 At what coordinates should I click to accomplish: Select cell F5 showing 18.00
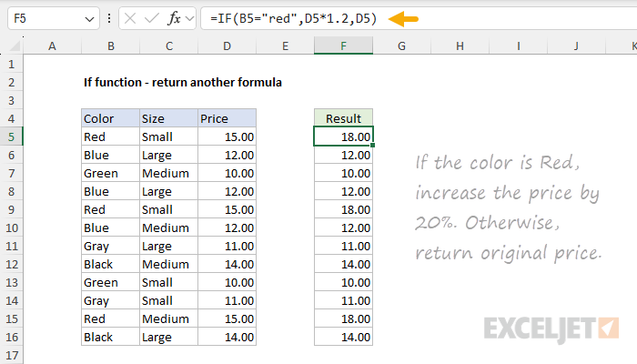[343, 136]
